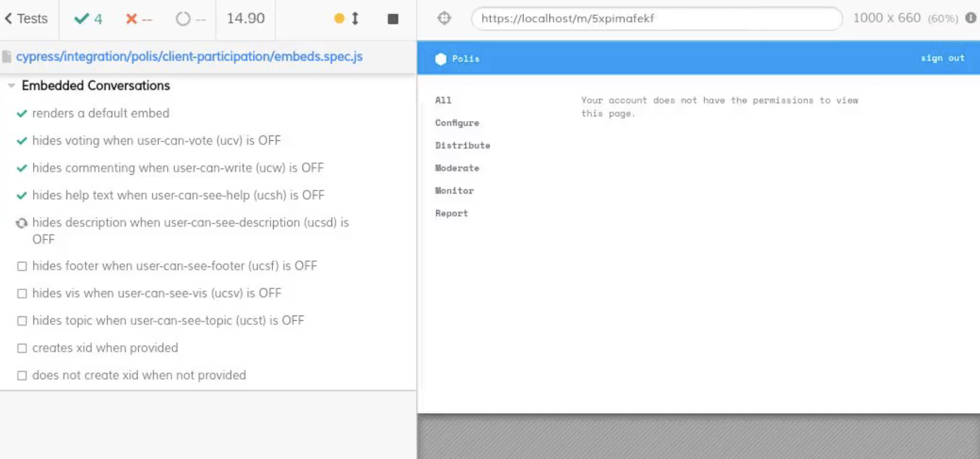Screen dimensions: 980x459
Task: Click the Polis hexagon logo
Action: click(x=441, y=59)
